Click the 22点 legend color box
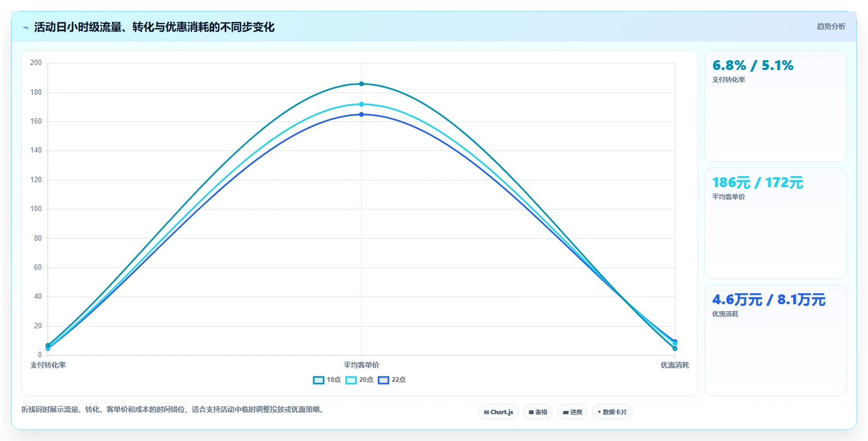 384,380
